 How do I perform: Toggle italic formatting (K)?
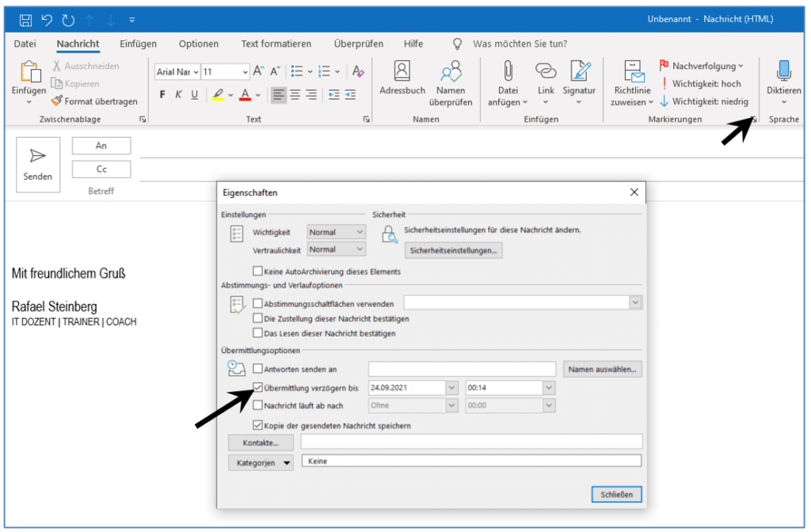pyautogui.click(x=178, y=95)
